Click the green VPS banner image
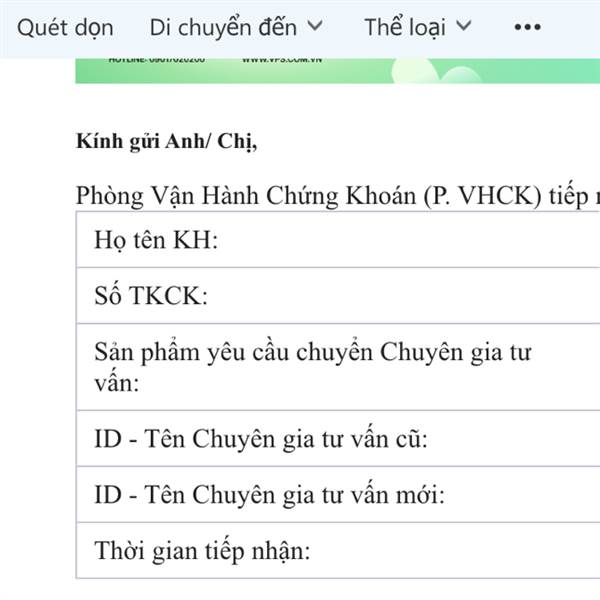600x600 pixels. [x=338, y=71]
